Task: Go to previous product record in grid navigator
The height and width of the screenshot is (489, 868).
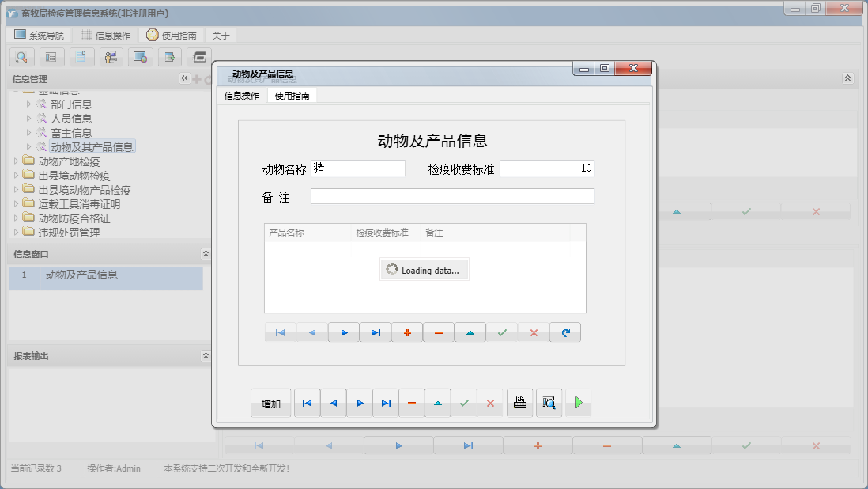Action: coord(312,332)
